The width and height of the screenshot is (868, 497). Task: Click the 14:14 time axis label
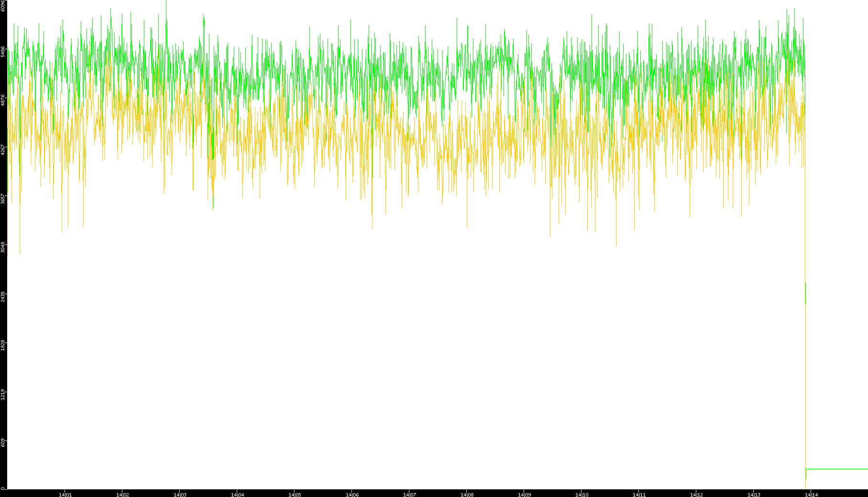tap(811, 495)
